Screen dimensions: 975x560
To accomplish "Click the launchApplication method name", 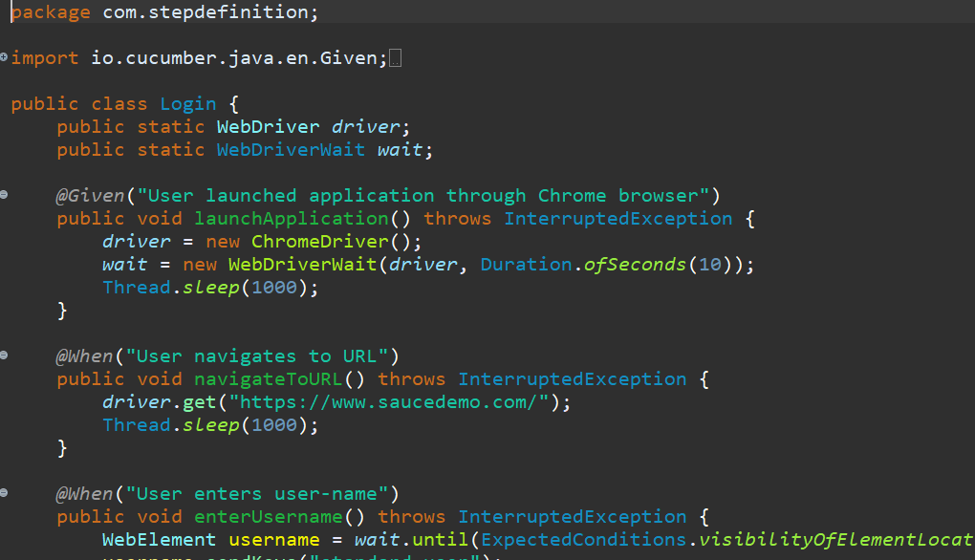I will 291,219.
